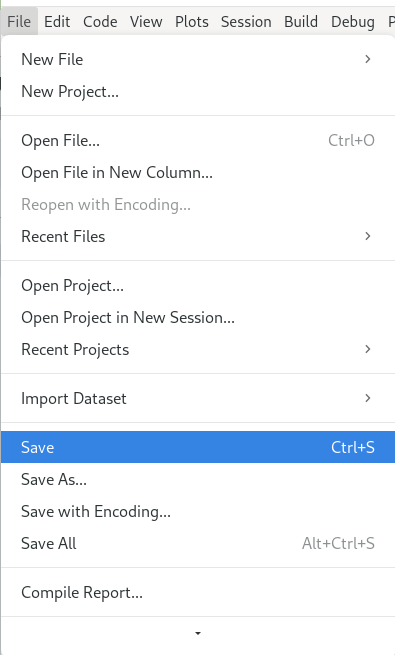Select Open File... menu entry
The width and height of the screenshot is (395, 655).
pos(198,140)
